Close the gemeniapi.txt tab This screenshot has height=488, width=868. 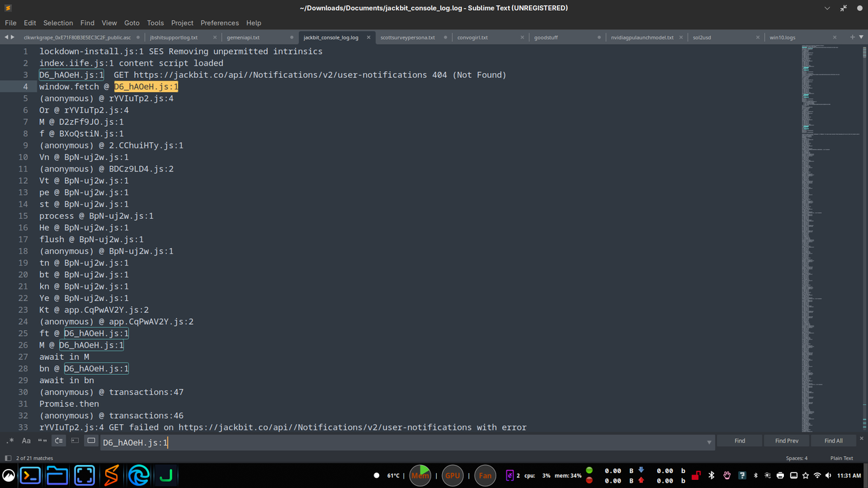[x=292, y=38]
